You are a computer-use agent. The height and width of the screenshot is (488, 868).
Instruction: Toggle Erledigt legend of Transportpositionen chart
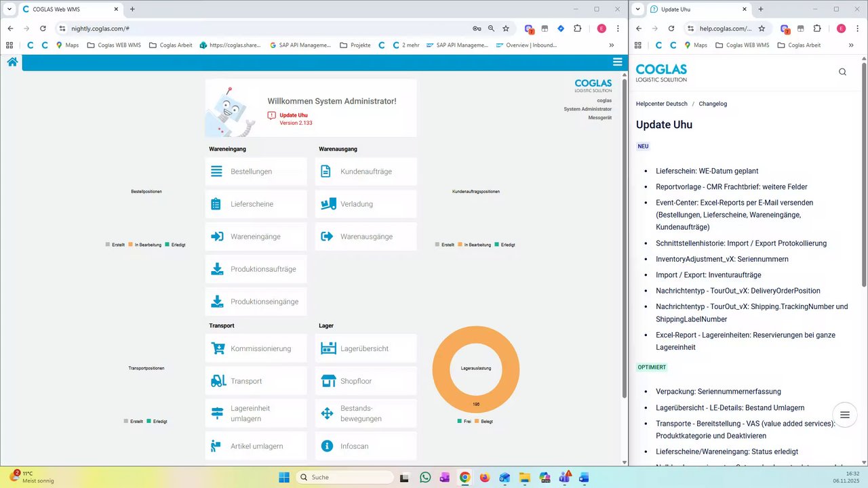coord(157,422)
